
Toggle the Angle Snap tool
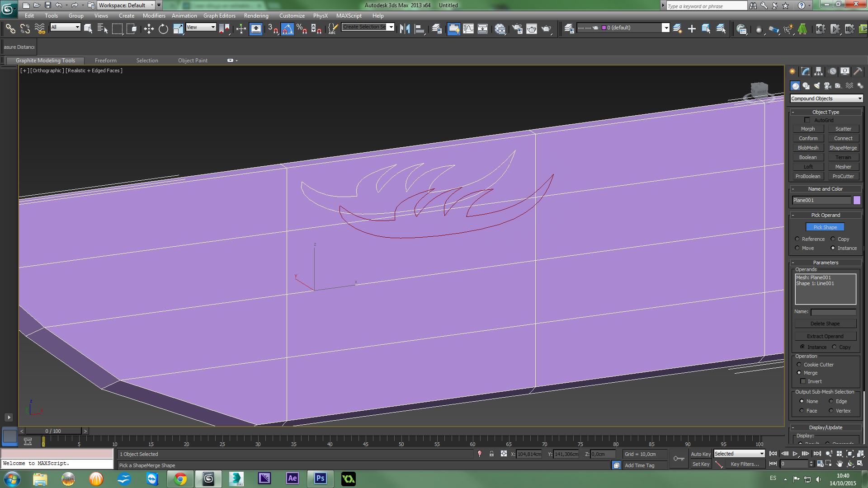click(288, 29)
